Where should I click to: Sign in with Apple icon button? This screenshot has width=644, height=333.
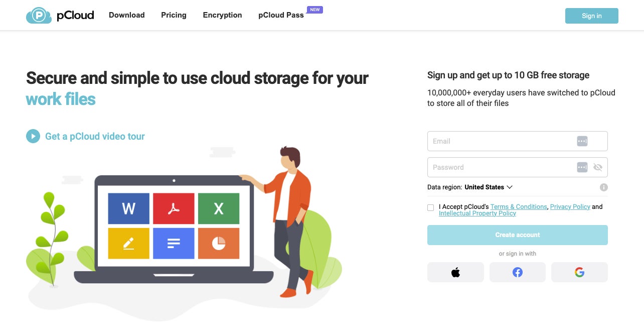click(x=455, y=272)
